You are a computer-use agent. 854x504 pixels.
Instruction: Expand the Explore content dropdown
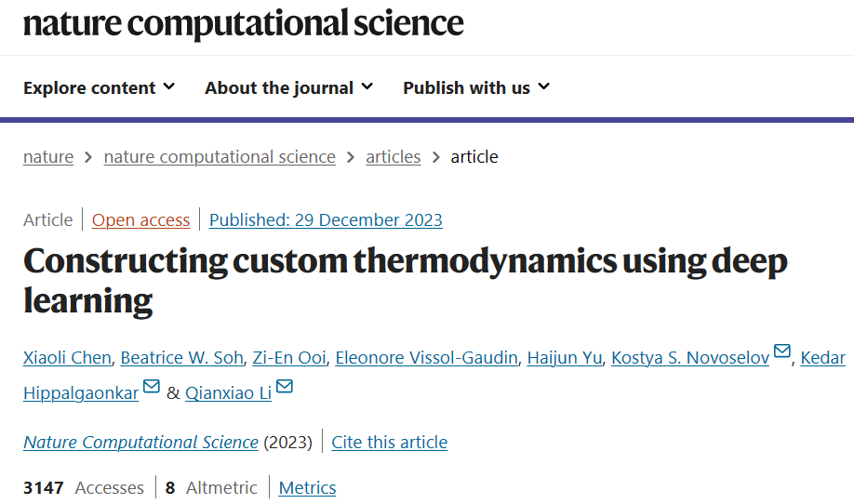click(x=100, y=87)
